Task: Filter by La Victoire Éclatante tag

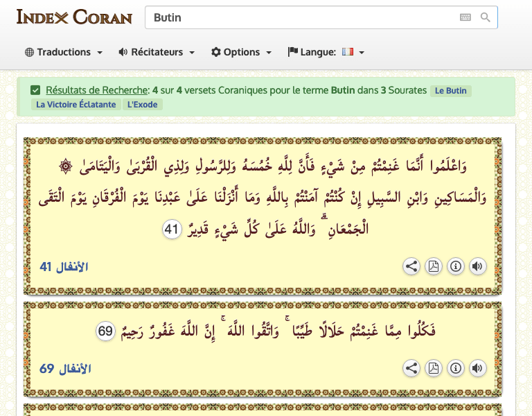Action: pyautogui.click(x=76, y=105)
